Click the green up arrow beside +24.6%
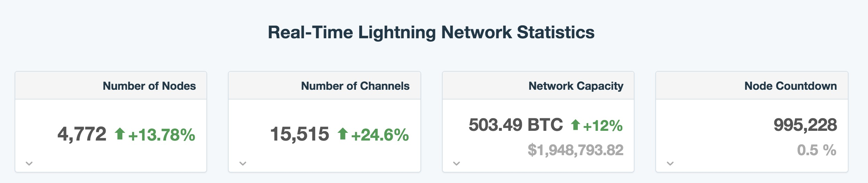The width and height of the screenshot is (868, 183). click(343, 134)
